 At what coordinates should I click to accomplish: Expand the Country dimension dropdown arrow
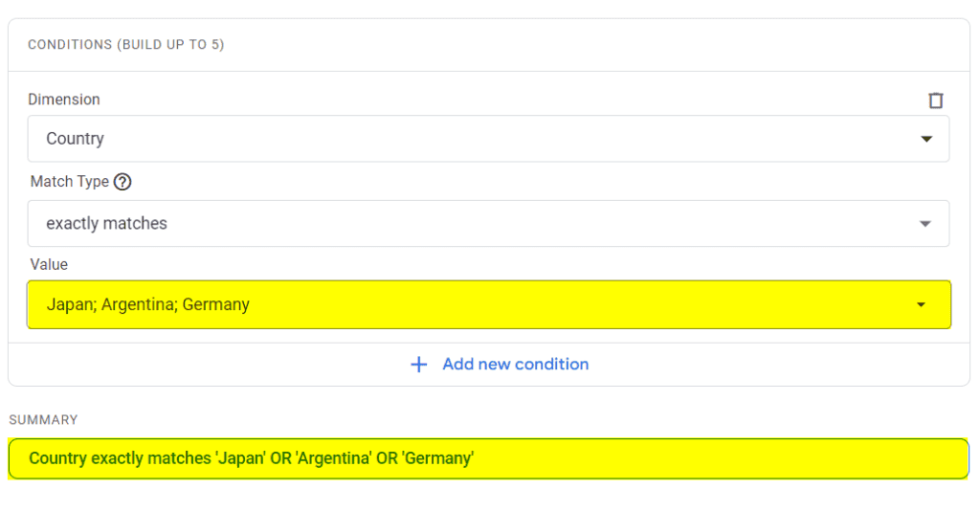pos(925,139)
